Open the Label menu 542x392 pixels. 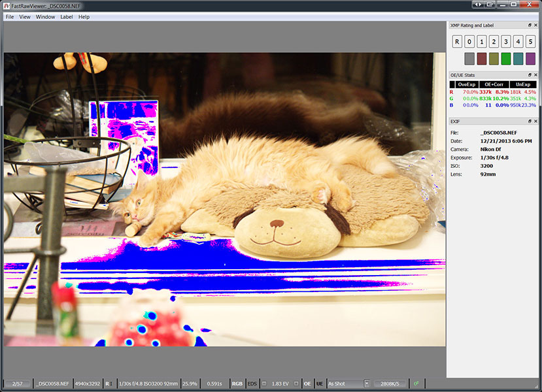point(67,16)
